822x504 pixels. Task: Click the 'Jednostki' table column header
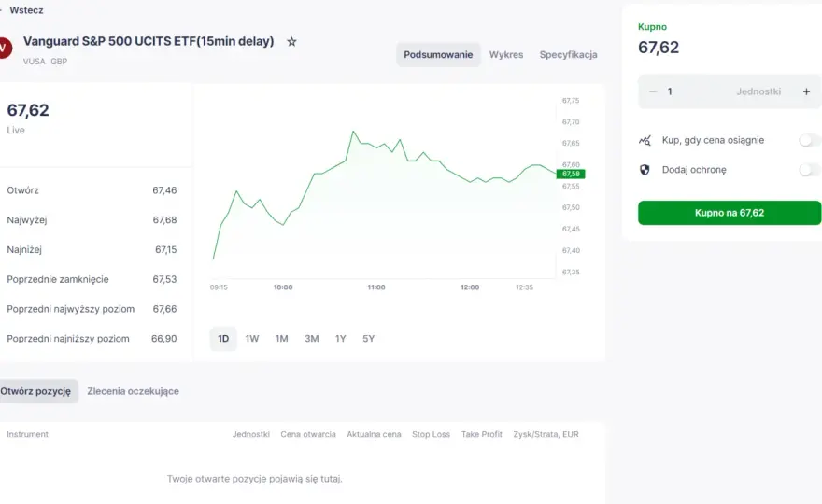coord(251,434)
